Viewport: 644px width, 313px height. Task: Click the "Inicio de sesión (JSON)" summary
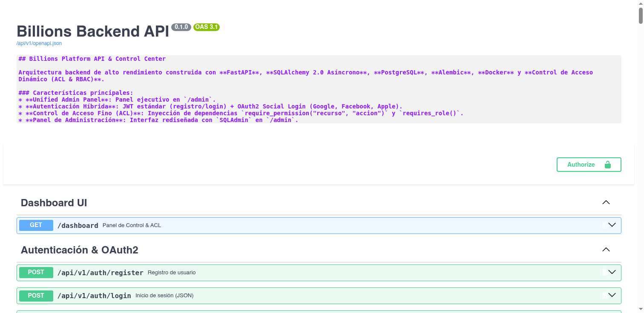pos(164,296)
